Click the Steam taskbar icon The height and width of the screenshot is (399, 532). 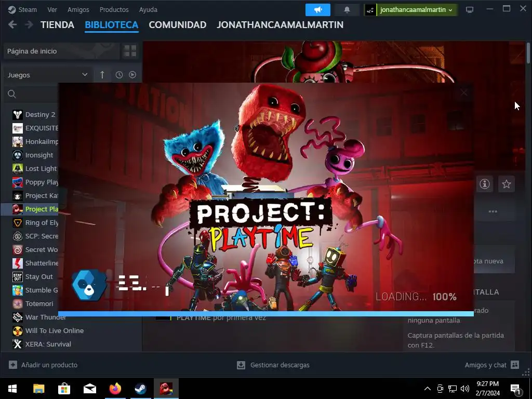[140, 389]
